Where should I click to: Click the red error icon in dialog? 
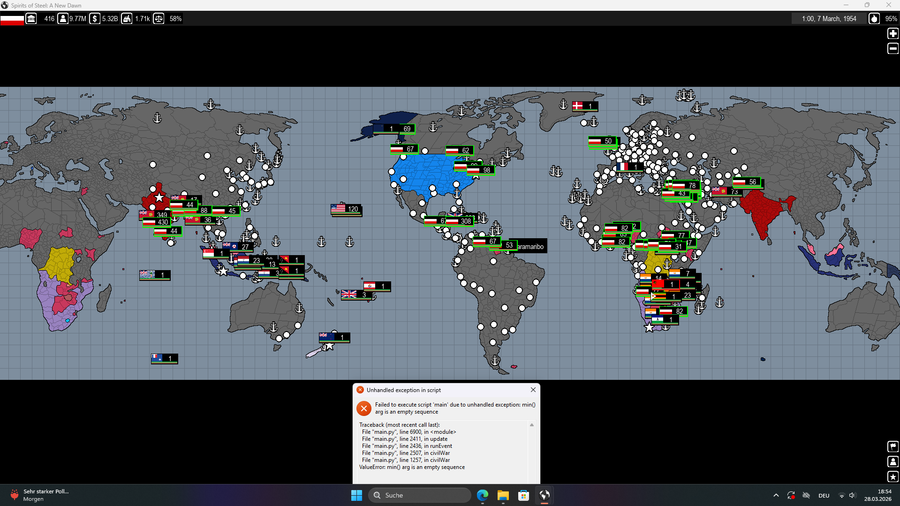coord(363,408)
